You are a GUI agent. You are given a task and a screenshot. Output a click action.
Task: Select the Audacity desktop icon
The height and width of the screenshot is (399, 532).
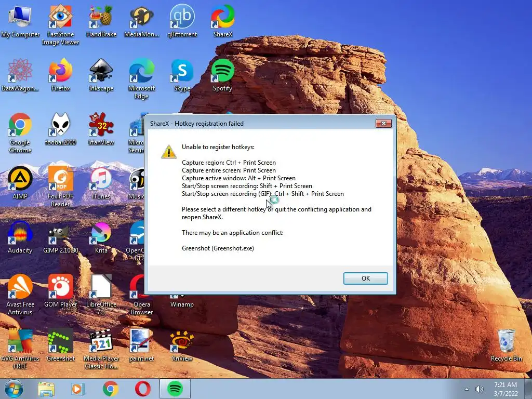20,238
